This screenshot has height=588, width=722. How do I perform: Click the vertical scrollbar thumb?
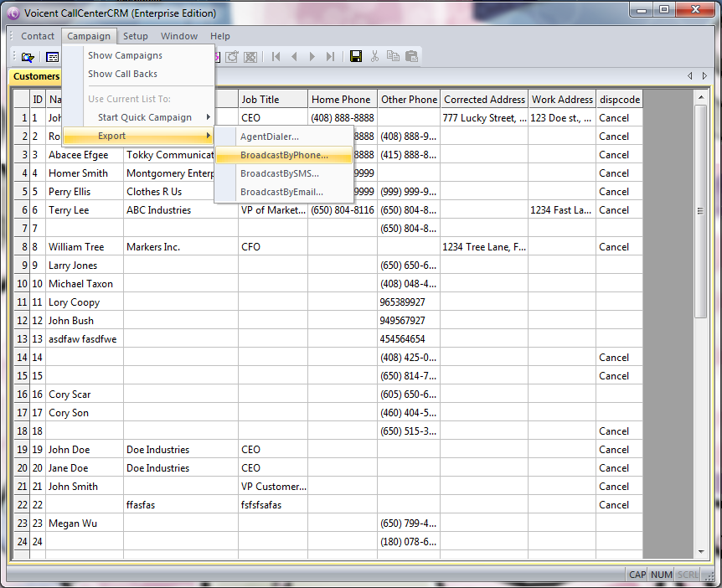pyautogui.click(x=700, y=211)
